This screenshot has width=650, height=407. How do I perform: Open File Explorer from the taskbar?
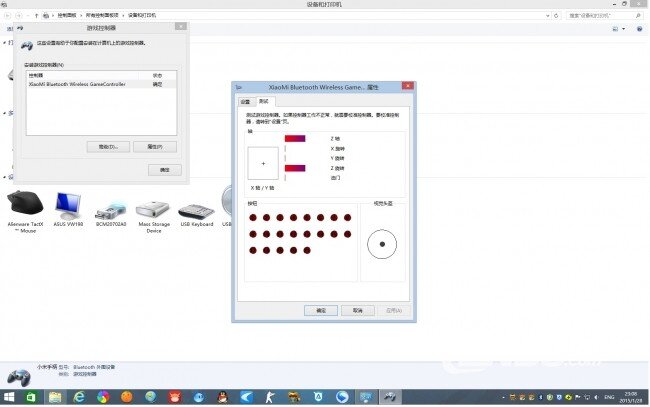55,397
